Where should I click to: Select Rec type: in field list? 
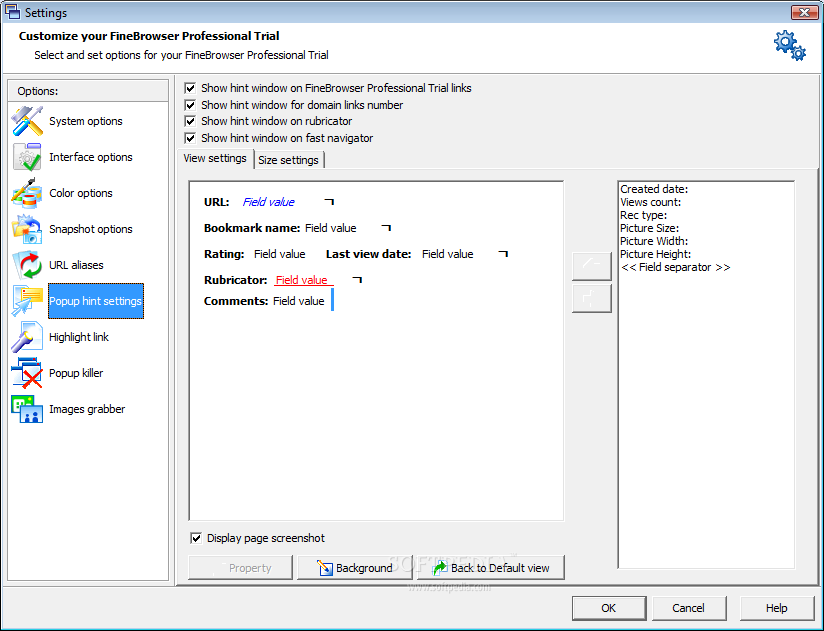(643, 215)
